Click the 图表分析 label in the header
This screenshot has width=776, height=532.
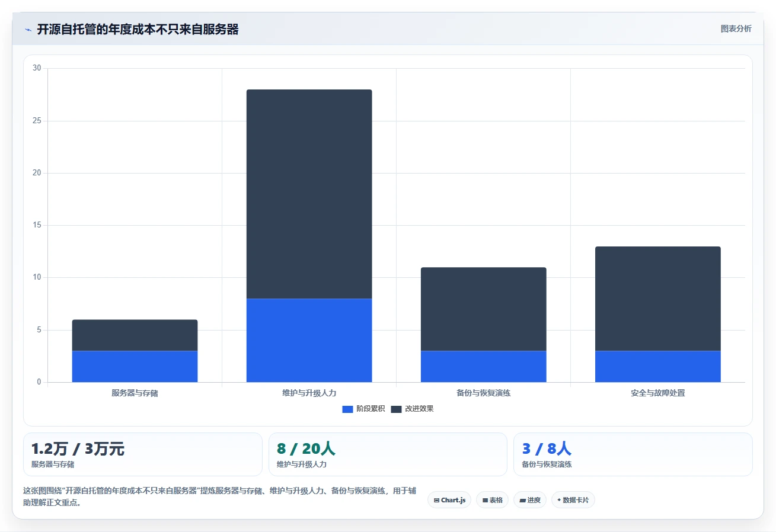[736, 28]
